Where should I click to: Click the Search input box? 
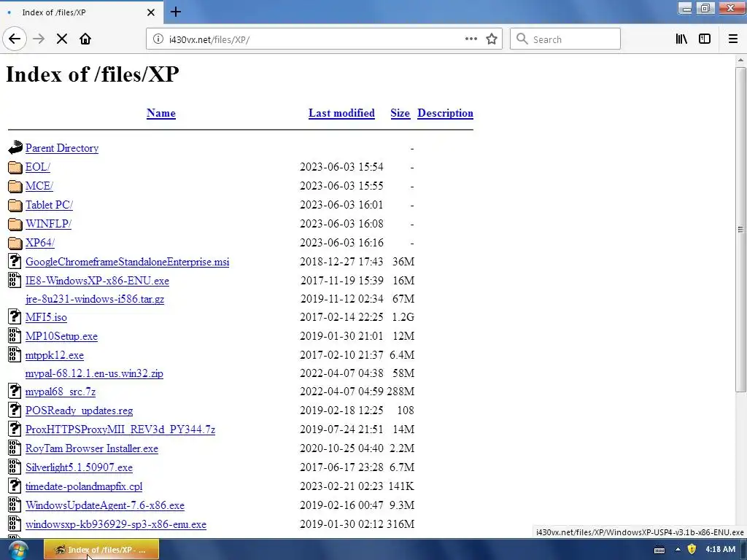pos(565,39)
